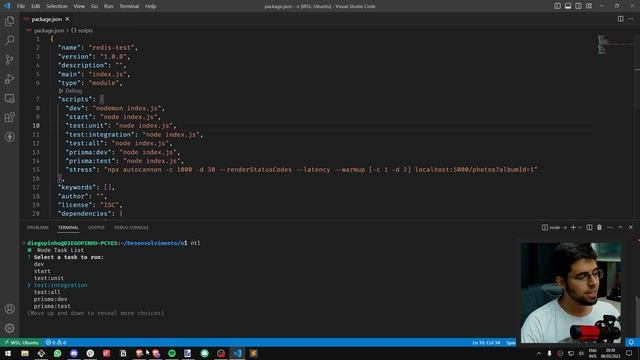640x360 pixels.
Task: Open the Extensions view
Action: click(x=9, y=118)
